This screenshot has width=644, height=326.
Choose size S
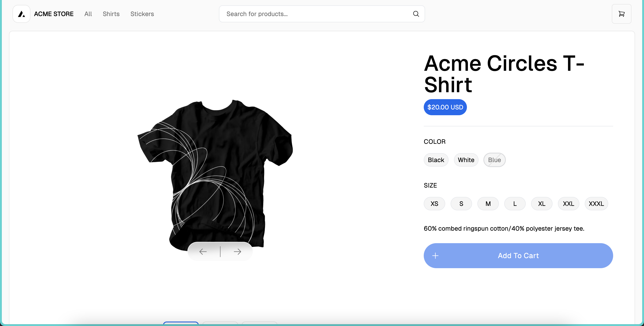point(461,204)
